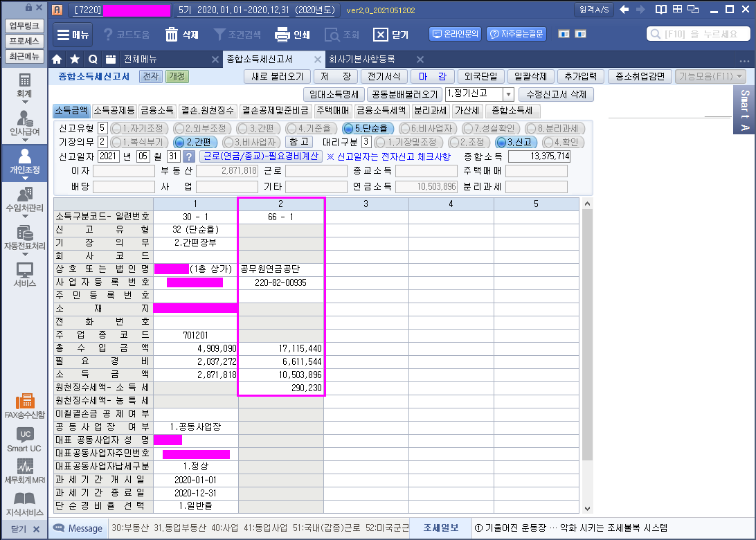Open Smart UC in sidebar
Image resolution: width=756 pixels, height=540 pixels.
click(x=25, y=440)
